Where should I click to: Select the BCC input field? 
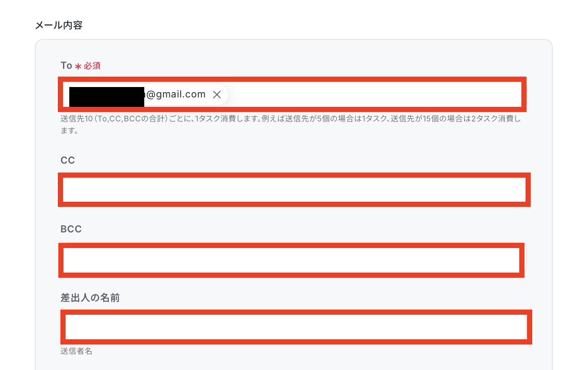[291, 260]
